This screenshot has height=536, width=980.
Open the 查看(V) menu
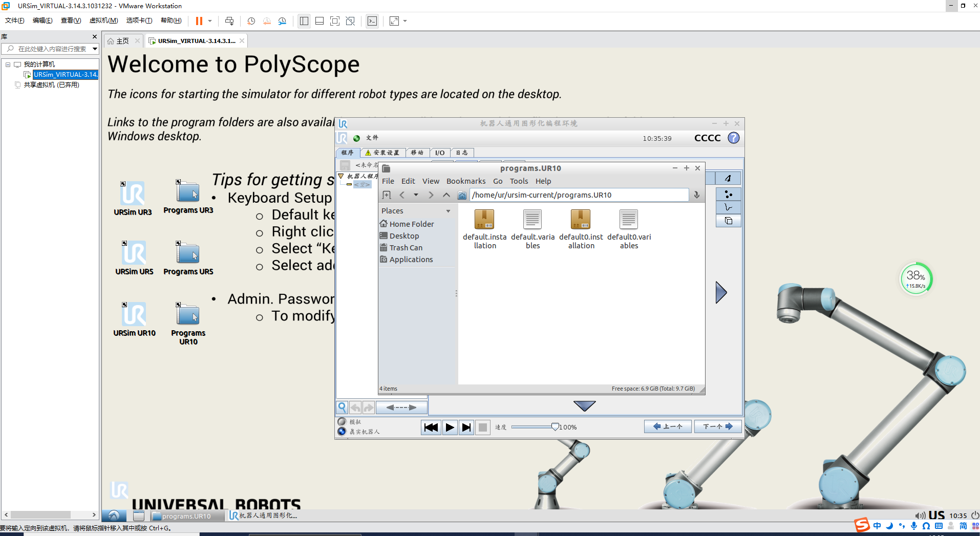click(71, 20)
